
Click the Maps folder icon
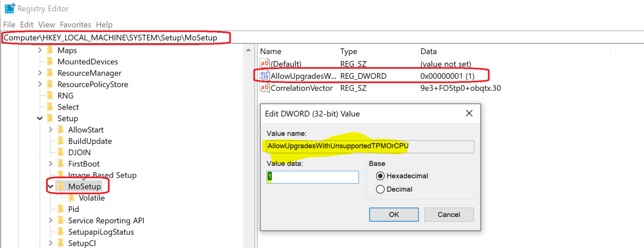50,50
